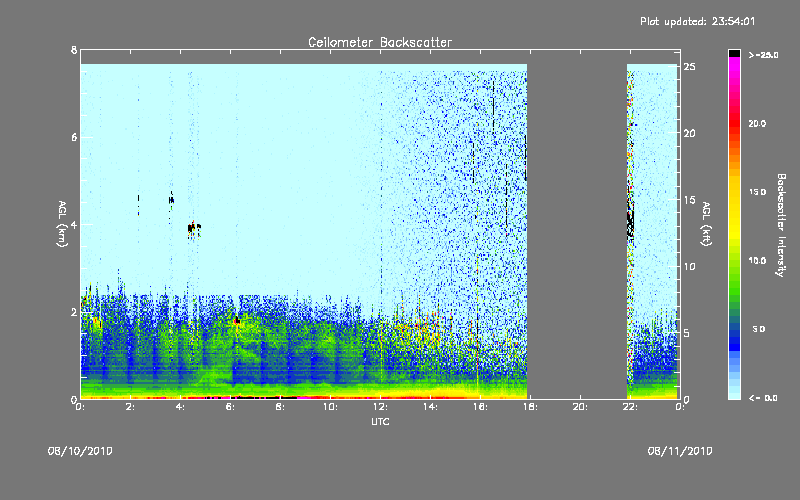Click the 20.0 colorbar tick label
The width and height of the screenshot is (800, 500).
click(x=757, y=123)
